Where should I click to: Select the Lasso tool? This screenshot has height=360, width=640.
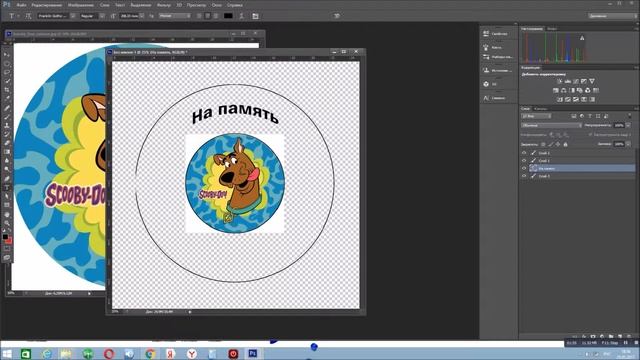[7, 72]
